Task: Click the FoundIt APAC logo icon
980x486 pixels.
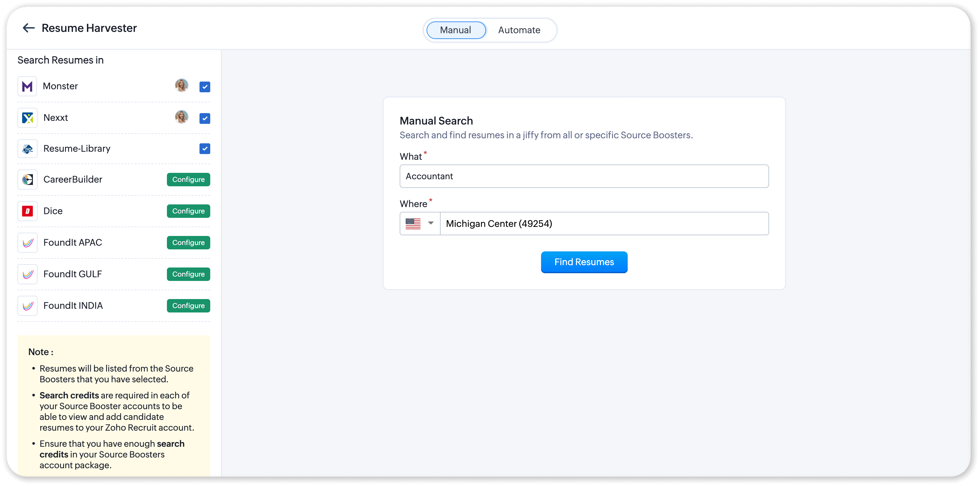Action: 28,243
